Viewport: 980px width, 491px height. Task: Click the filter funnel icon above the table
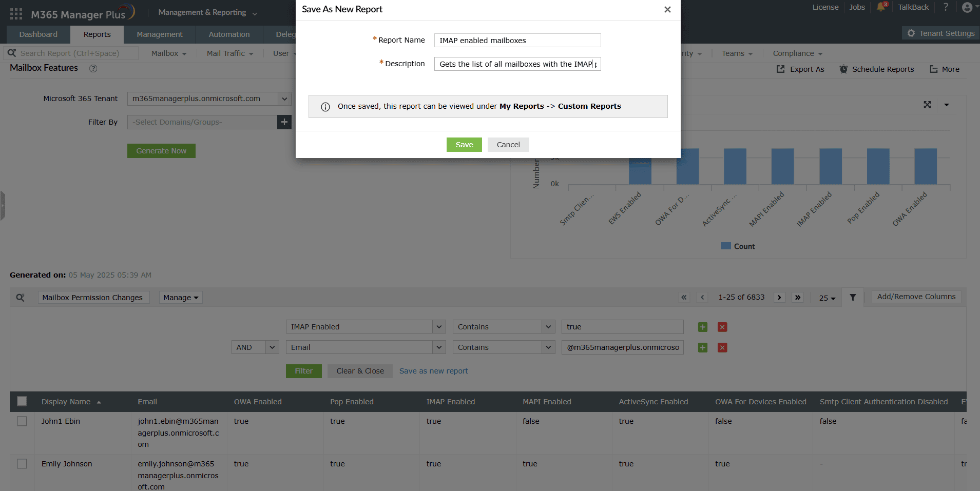853,297
